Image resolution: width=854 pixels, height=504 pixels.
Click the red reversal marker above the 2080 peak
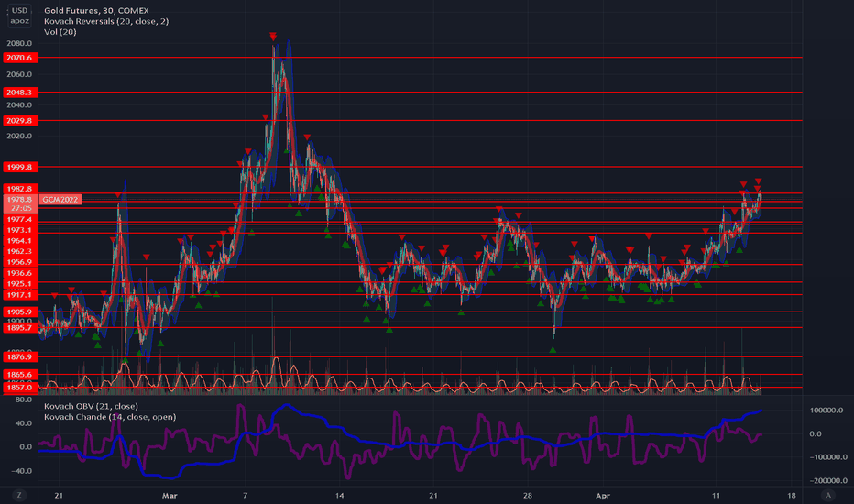[273, 37]
